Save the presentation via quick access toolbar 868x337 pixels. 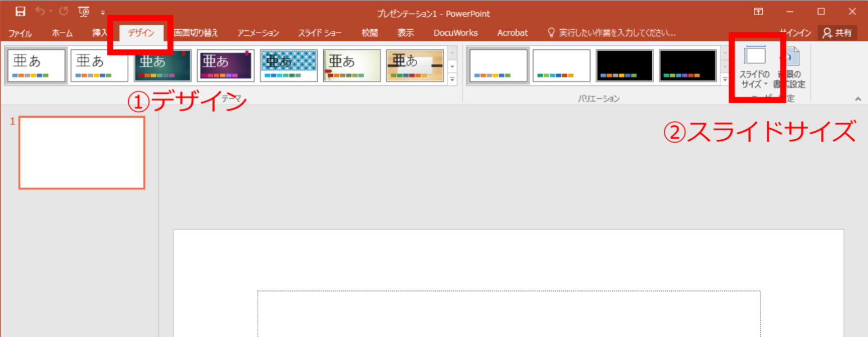tap(20, 11)
